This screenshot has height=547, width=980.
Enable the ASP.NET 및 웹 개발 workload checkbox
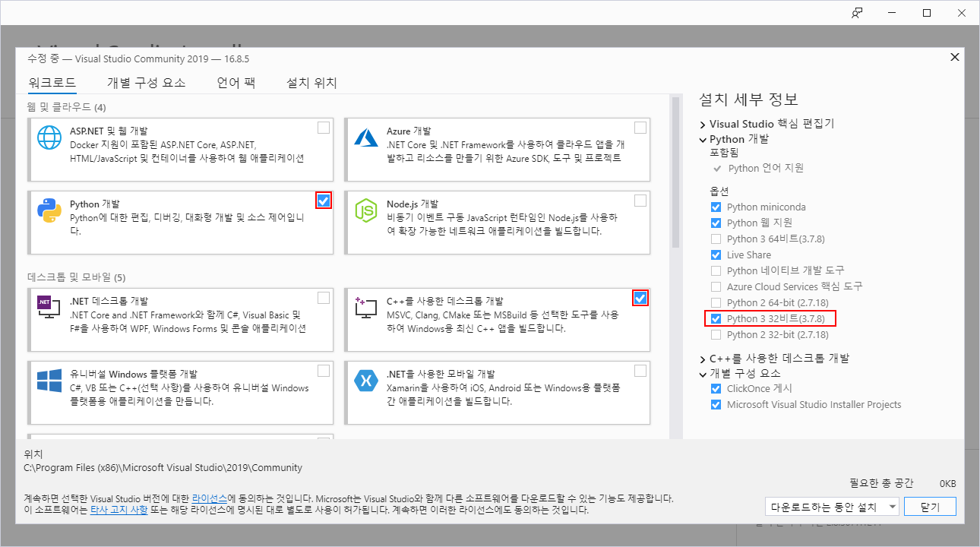[324, 128]
